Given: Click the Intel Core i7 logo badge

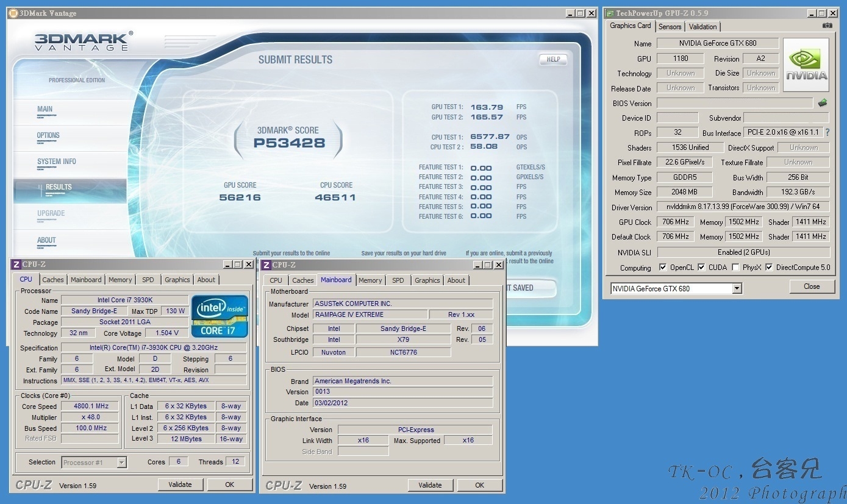Looking at the screenshot, I should pyautogui.click(x=220, y=316).
